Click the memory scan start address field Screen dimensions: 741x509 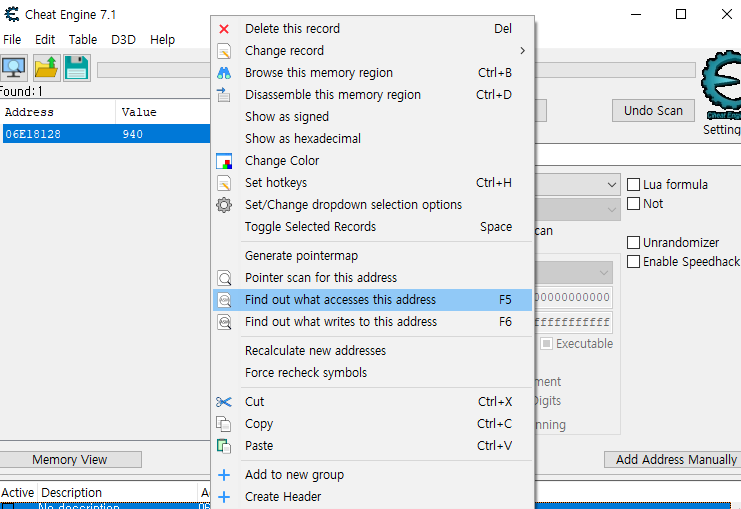pos(573,297)
